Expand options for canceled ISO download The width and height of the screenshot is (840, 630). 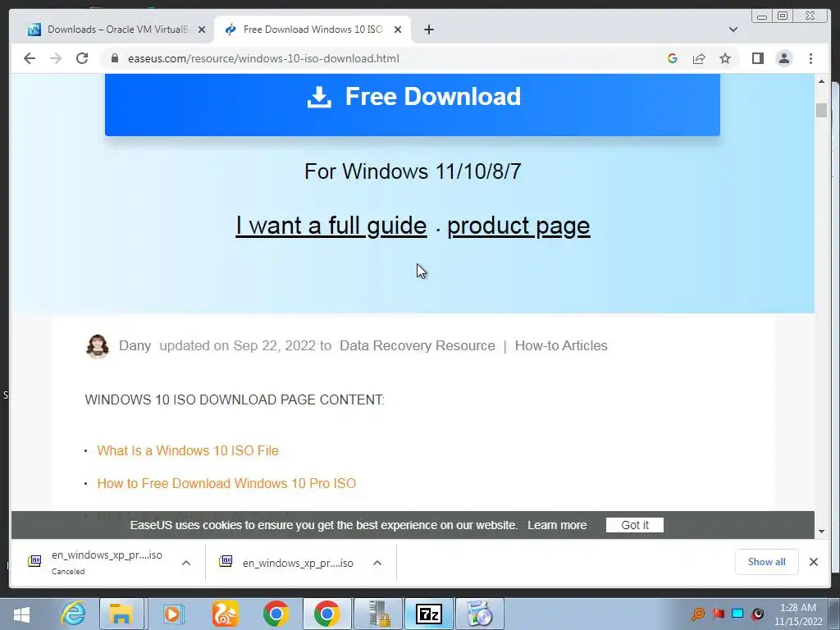tap(186, 563)
